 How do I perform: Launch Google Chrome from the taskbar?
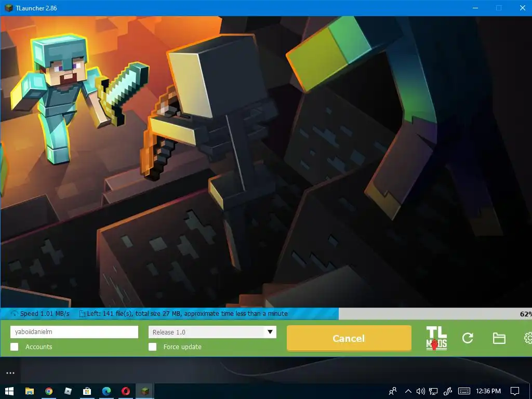coord(49,391)
